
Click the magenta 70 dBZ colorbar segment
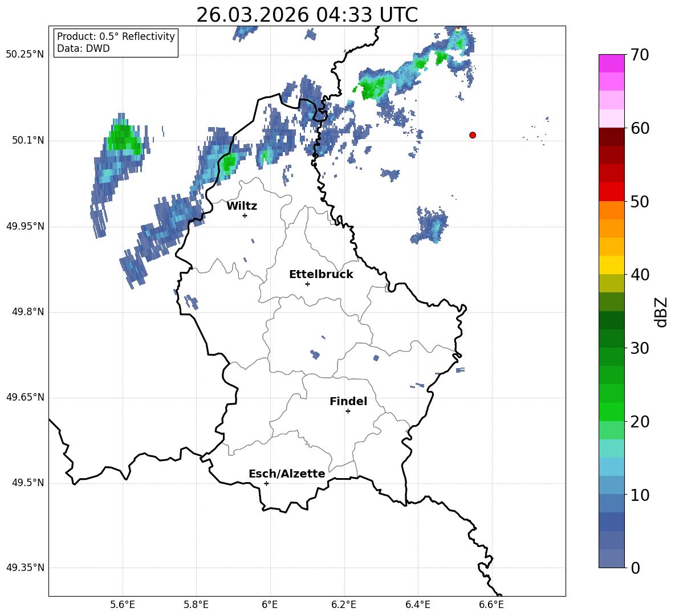611,63
